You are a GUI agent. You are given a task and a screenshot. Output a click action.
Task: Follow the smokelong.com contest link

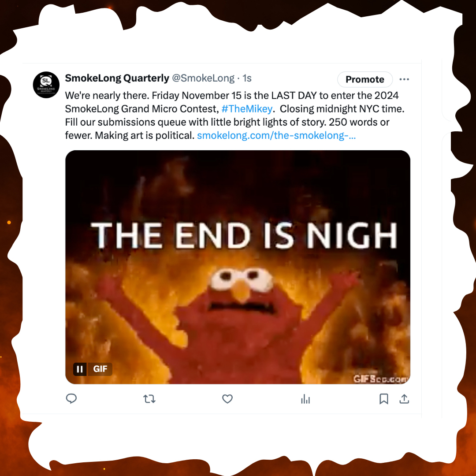tap(276, 135)
